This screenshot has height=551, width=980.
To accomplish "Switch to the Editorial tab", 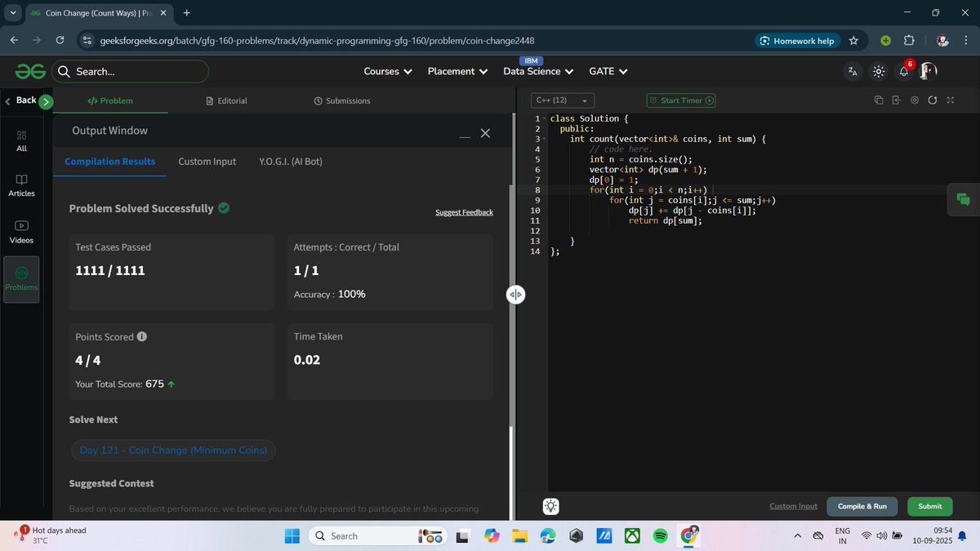I will click(x=226, y=100).
